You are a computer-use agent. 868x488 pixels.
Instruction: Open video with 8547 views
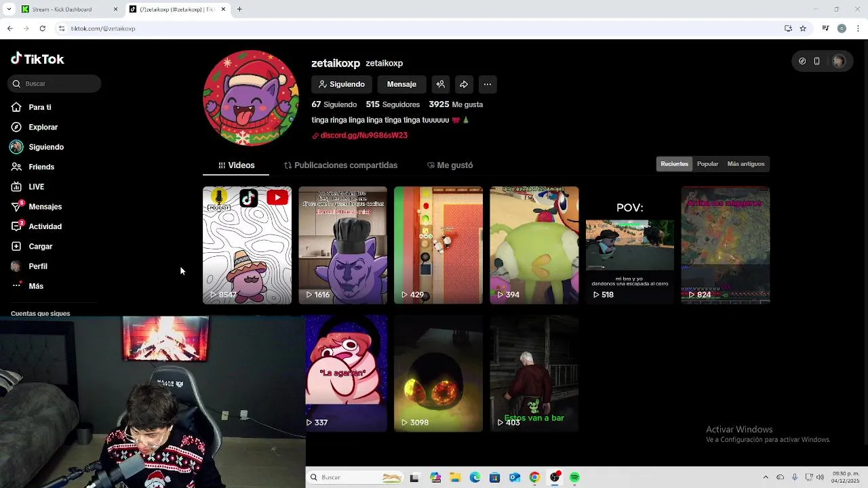click(x=247, y=245)
